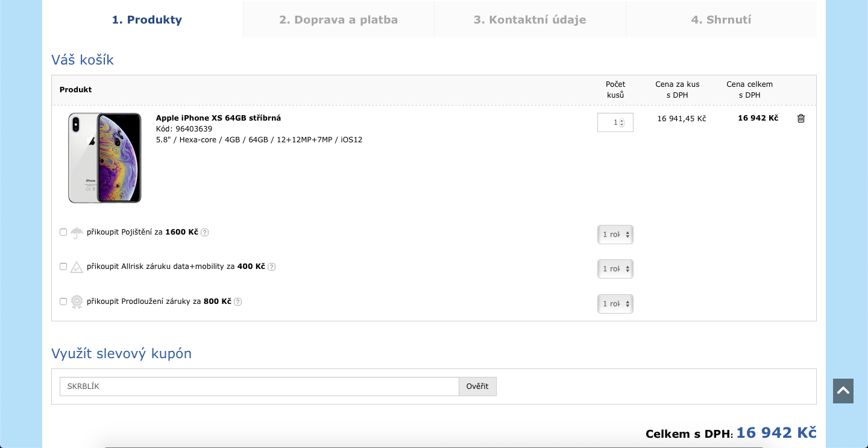868x448 pixels.
Task: Open help tooltip for Allrisk záruku
Action: coord(272,267)
